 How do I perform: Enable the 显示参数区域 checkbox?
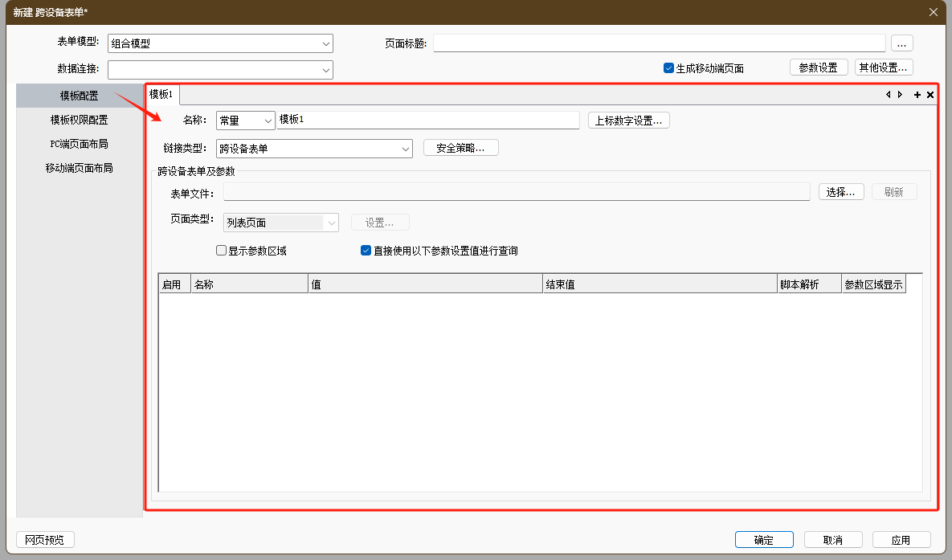tap(222, 251)
